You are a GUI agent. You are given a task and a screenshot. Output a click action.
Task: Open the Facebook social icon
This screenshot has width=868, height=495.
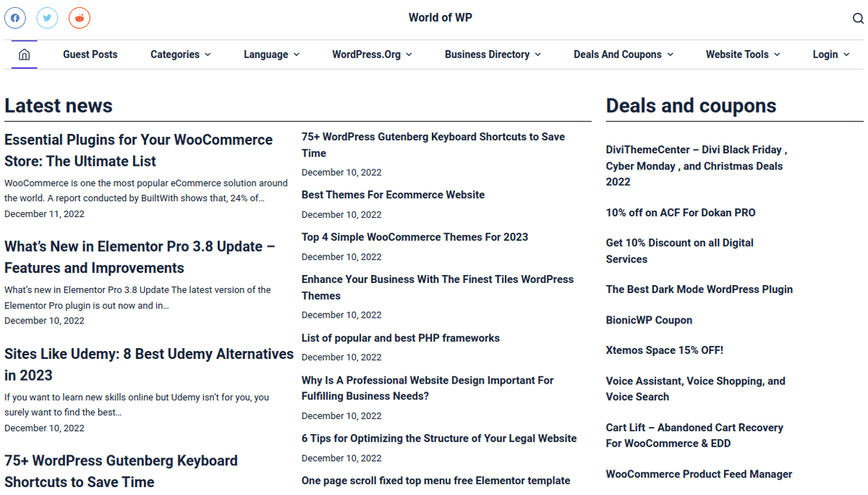(15, 18)
